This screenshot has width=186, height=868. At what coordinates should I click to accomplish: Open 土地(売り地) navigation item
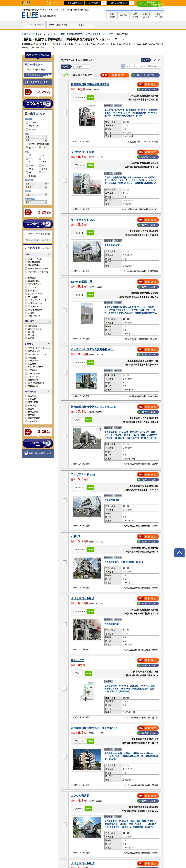pyautogui.click(x=135, y=15)
